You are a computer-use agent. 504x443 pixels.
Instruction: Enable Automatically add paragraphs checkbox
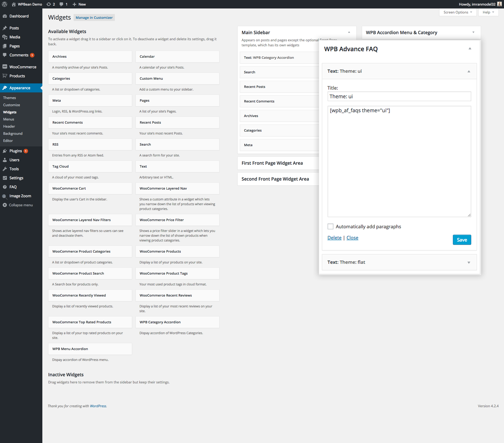[330, 226]
